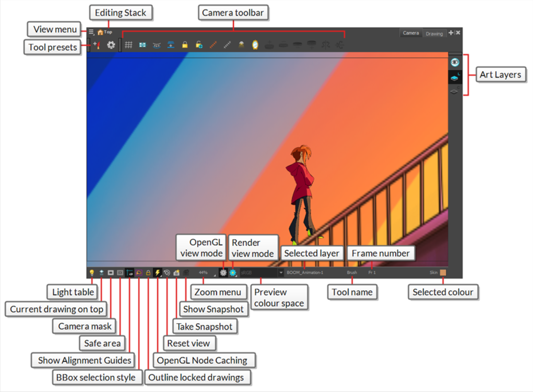Open the View menu
The height and width of the screenshot is (392, 533).
pyautogui.click(x=91, y=31)
